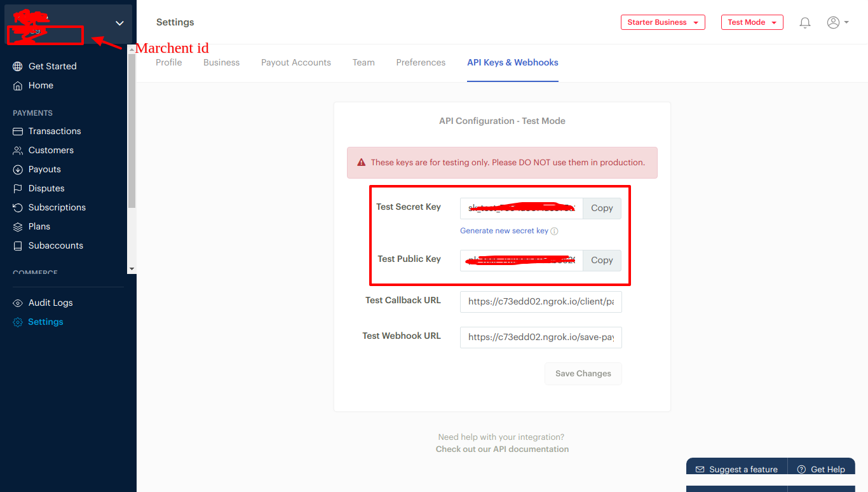This screenshot has width=868, height=492.
Task: Click the Customers people icon
Action: [x=18, y=150]
